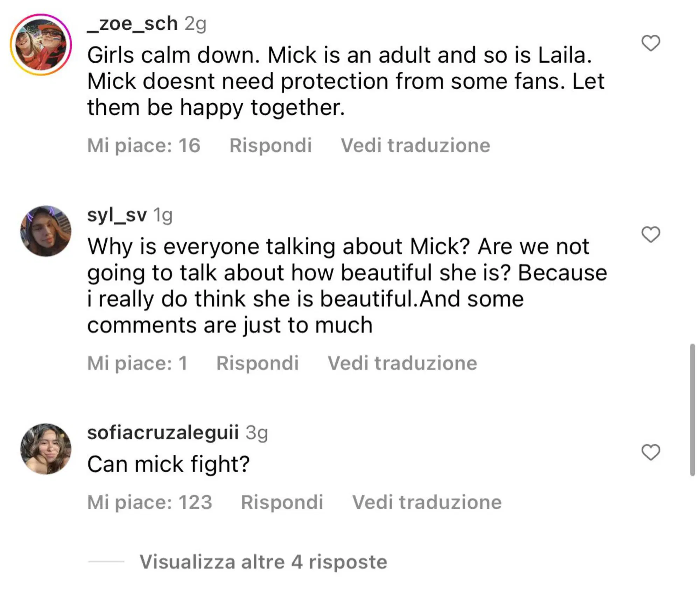
Task: Open the _zoe_sch username link
Action: tap(132, 24)
